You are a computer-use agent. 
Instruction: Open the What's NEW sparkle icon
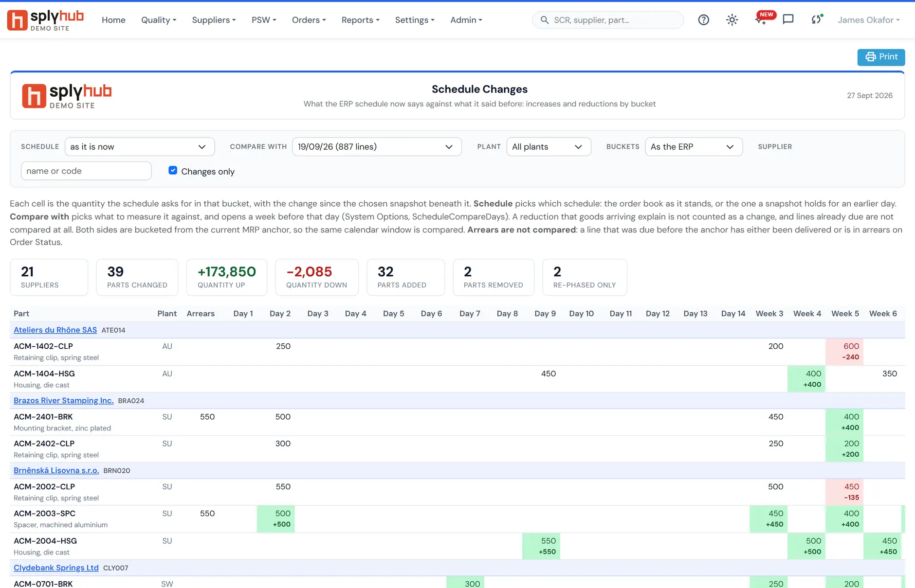tap(761, 20)
